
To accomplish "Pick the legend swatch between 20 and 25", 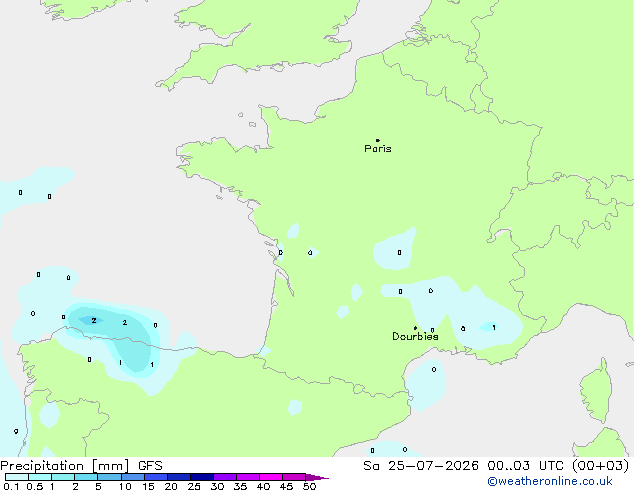I will click(x=178, y=477).
